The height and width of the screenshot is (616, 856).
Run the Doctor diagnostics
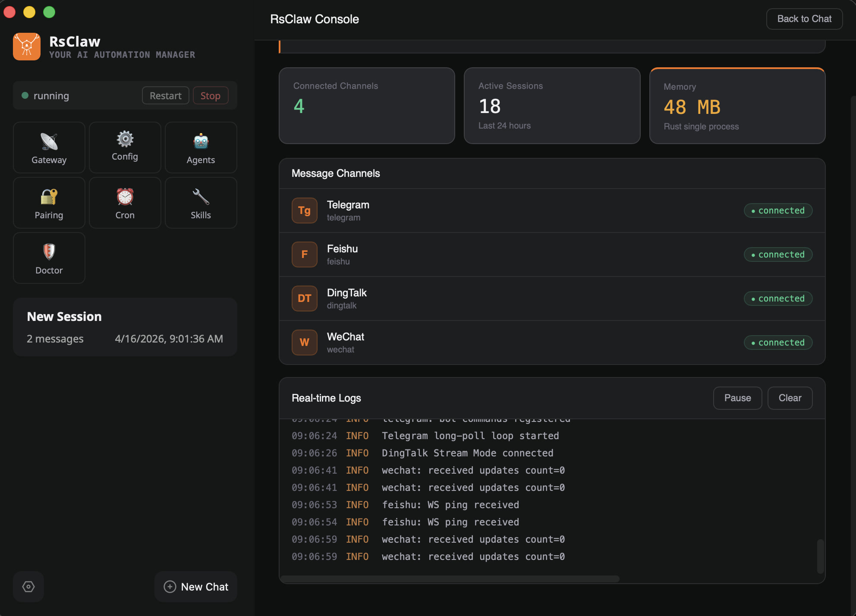point(49,258)
